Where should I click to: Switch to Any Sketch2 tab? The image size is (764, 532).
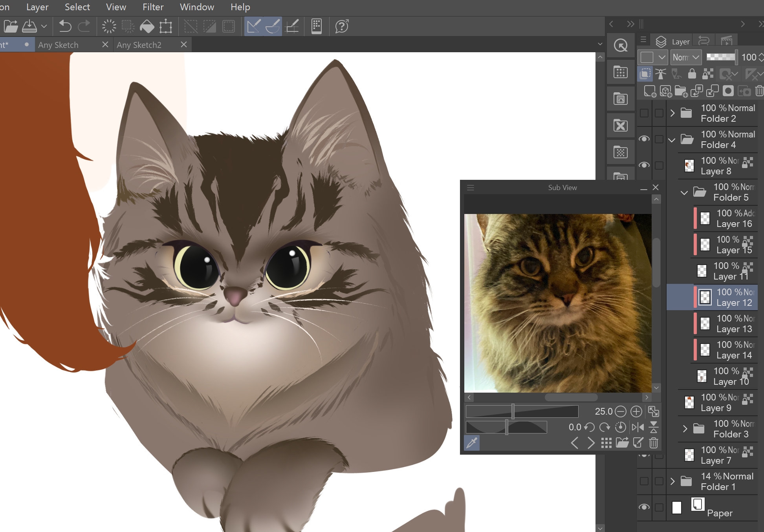pos(139,45)
